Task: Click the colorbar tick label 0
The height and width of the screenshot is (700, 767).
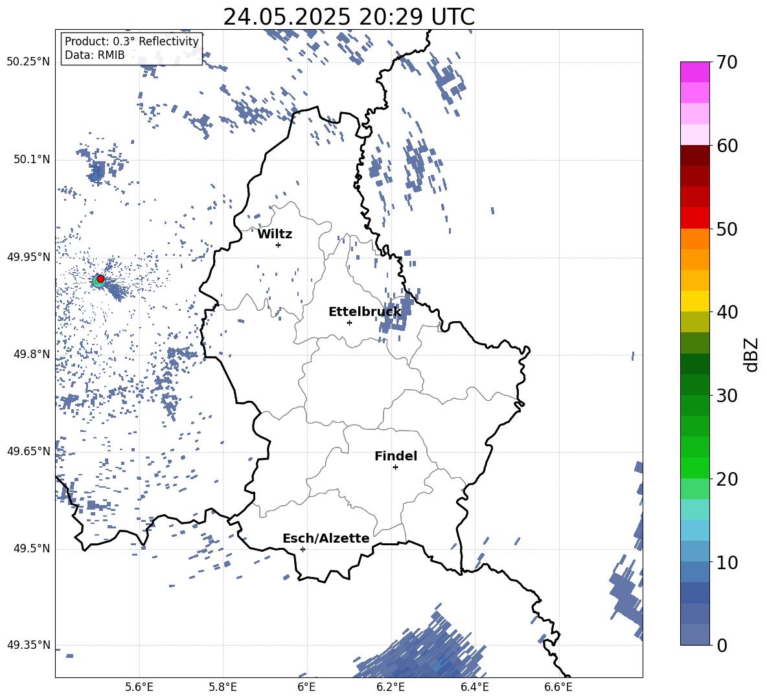Action: coord(722,645)
